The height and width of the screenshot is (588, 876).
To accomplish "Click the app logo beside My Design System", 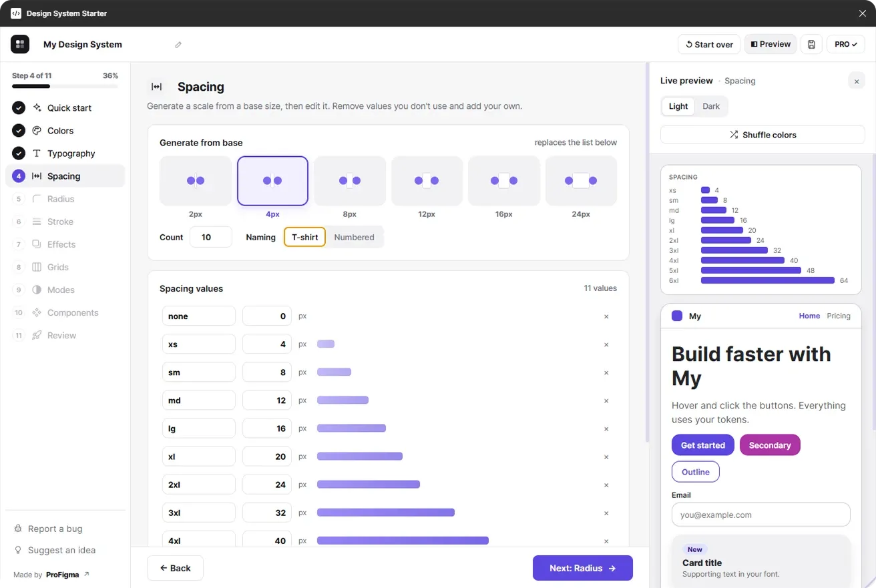I will pos(20,44).
